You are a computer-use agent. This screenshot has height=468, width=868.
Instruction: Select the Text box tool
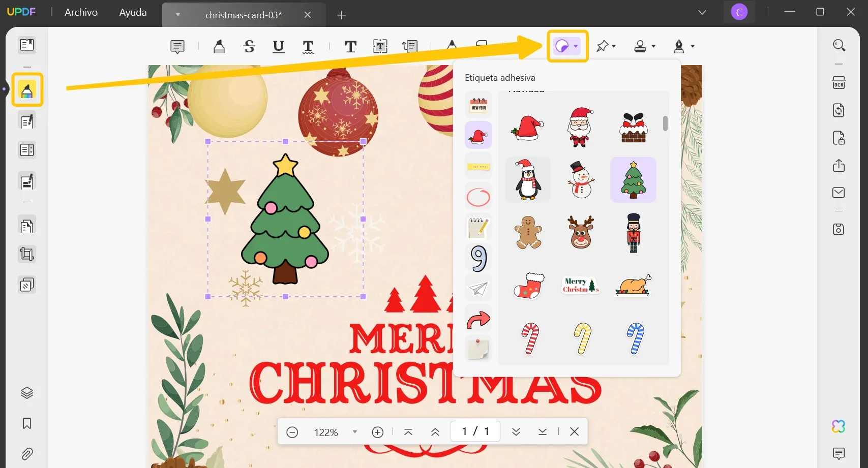(380, 47)
